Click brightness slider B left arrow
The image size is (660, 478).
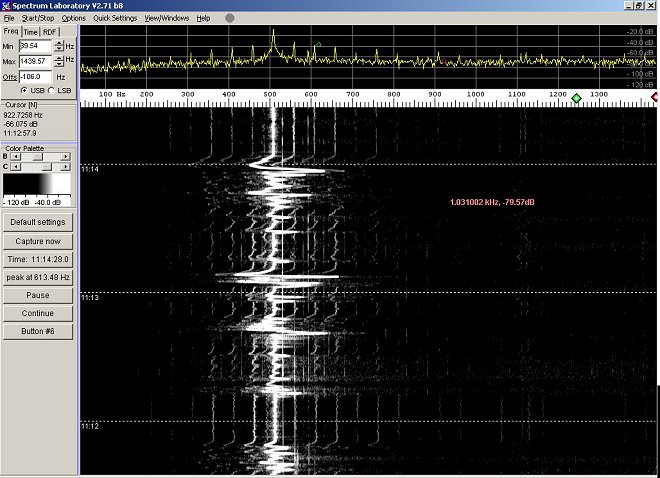[16, 157]
